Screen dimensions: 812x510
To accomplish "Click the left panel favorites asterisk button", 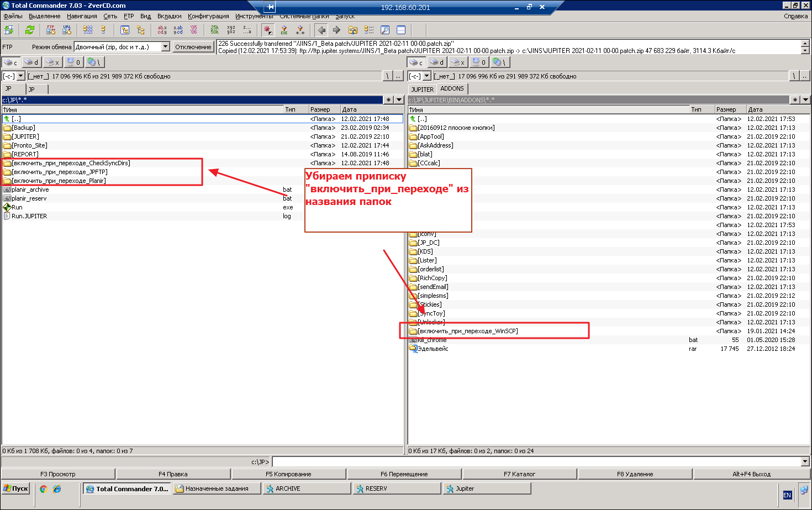I will [389, 100].
